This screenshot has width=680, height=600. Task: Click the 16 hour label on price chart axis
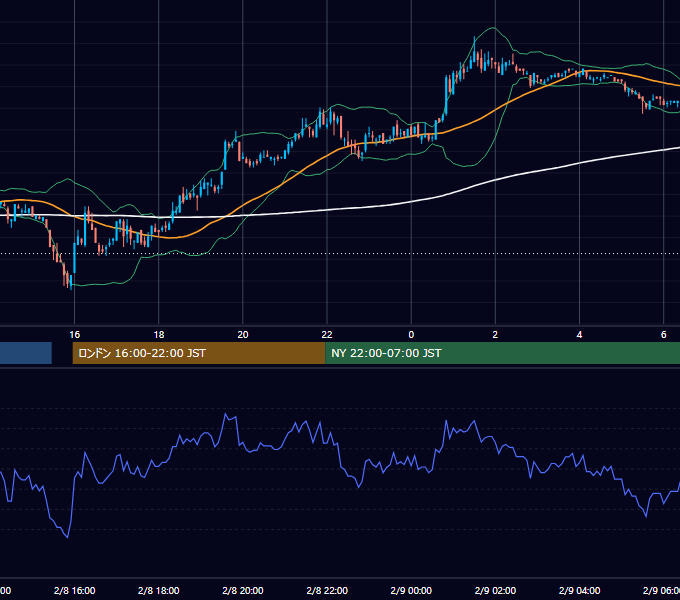pyautogui.click(x=75, y=334)
